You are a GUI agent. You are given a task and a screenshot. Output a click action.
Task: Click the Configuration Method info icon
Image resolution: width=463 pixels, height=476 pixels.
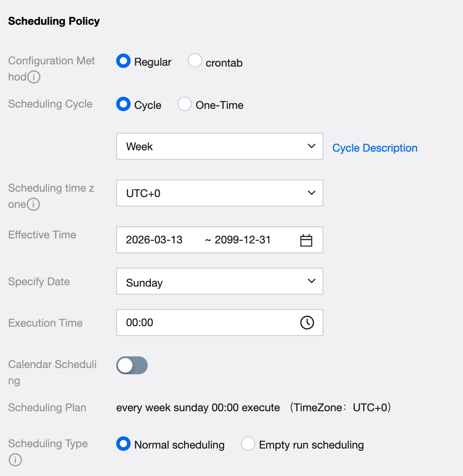(34, 77)
